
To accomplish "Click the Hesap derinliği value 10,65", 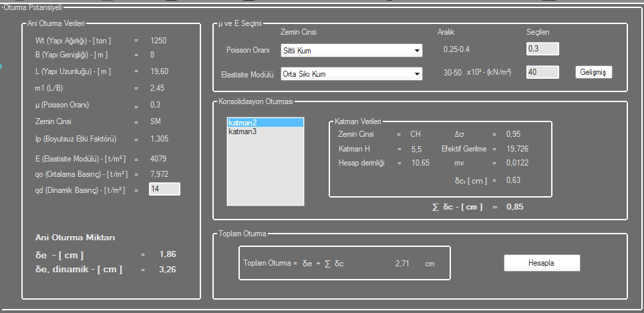I will [420, 164].
